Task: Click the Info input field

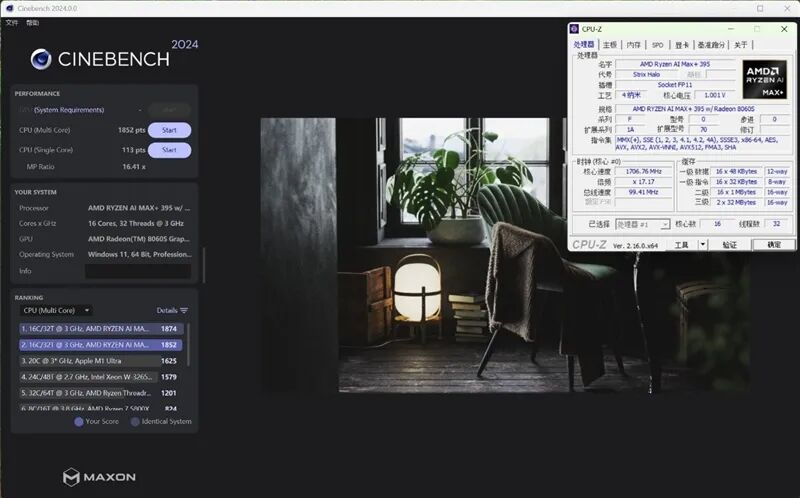Action: pos(138,271)
